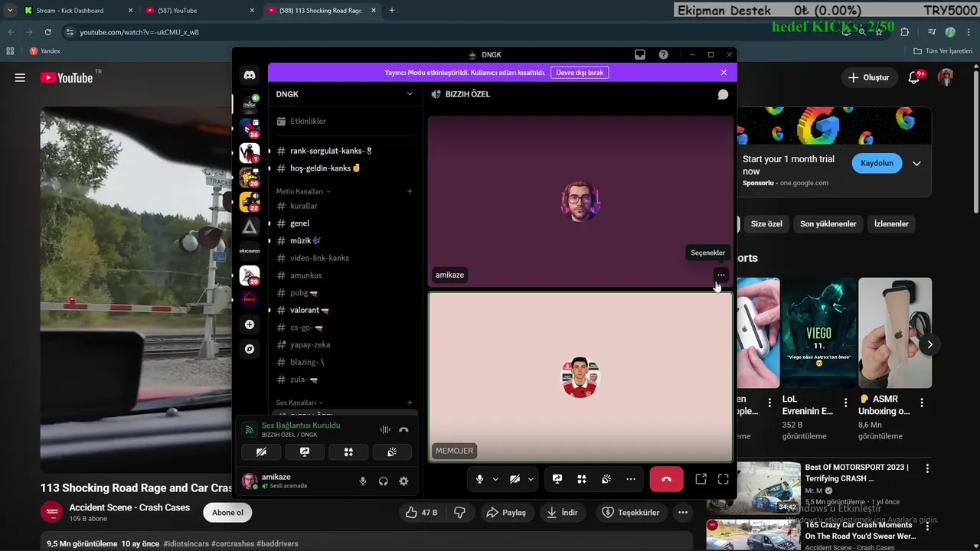Image resolution: width=980 pixels, height=551 pixels.
Task: Collapse Metin Kanalları category
Action: (x=303, y=191)
